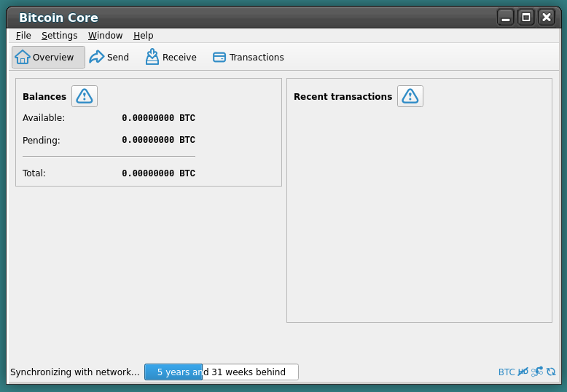Minimize the Bitcoin Core window
Viewport: 567px width, 392px height.
[x=506, y=17]
